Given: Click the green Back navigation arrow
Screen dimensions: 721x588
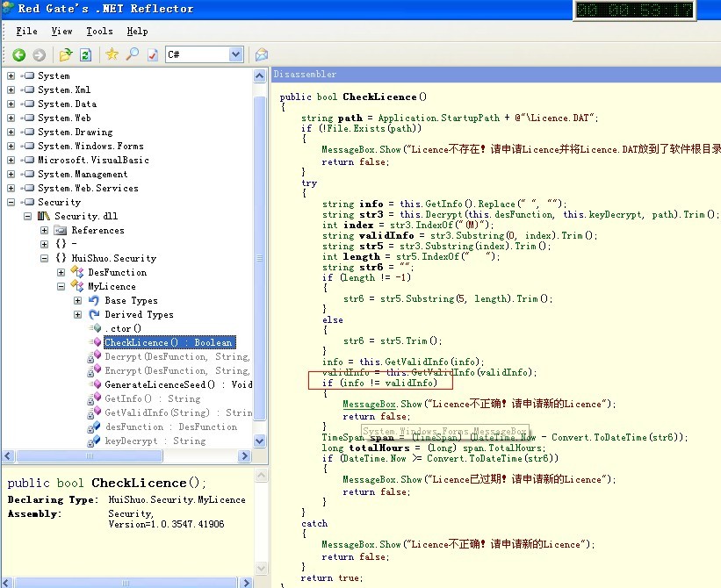Looking at the screenshot, I should (18, 55).
